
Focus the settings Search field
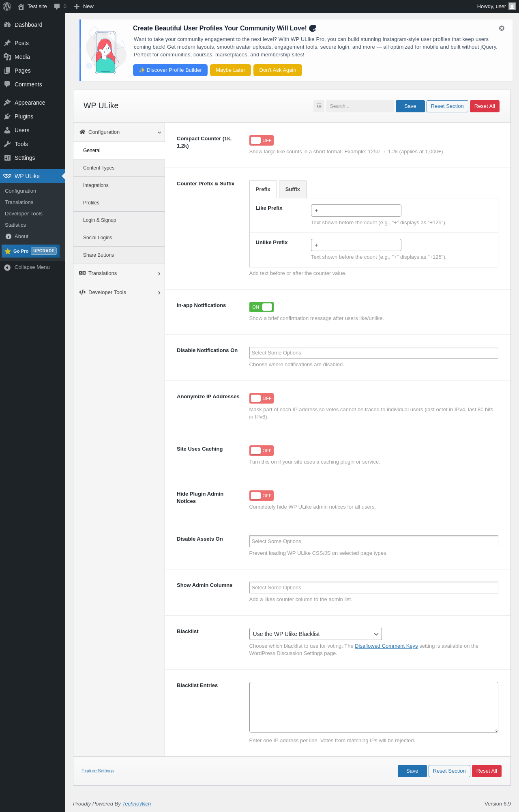tap(360, 106)
